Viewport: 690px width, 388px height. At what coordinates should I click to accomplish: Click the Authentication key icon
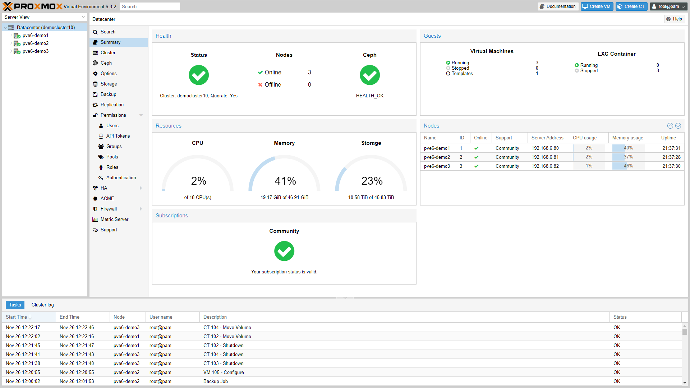click(x=101, y=178)
